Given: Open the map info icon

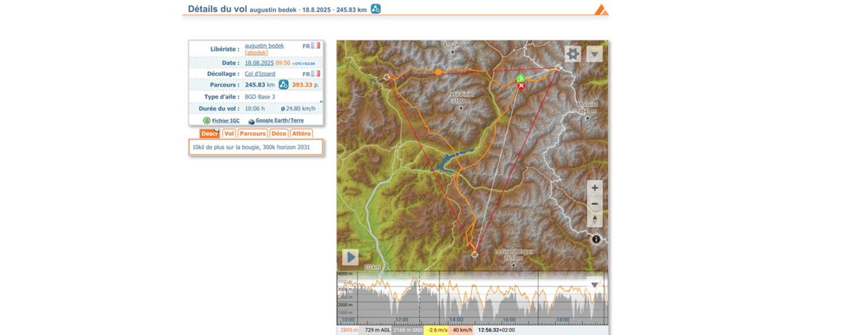Looking at the screenshot, I should 596,239.
